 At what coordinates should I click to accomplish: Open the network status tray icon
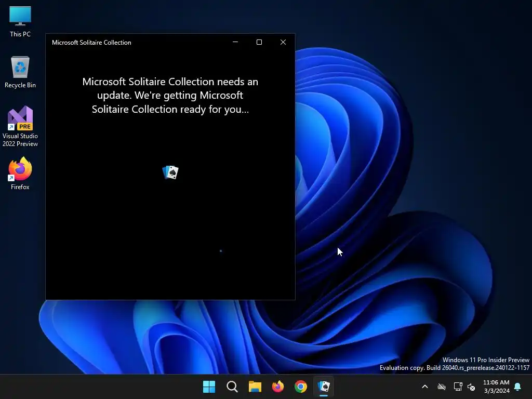click(x=458, y=387)
